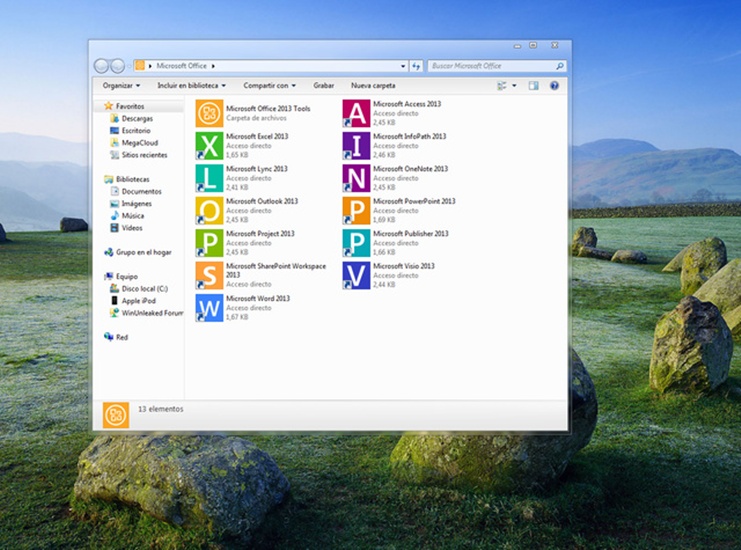Open the Microsoft Office 2013 Tools folder
741x550 pixels.
(209, 113)
